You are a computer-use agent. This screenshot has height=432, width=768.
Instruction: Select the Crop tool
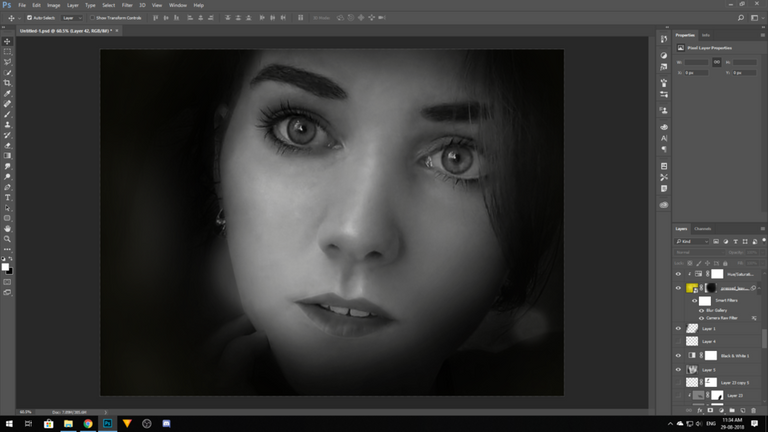[7, 83]
